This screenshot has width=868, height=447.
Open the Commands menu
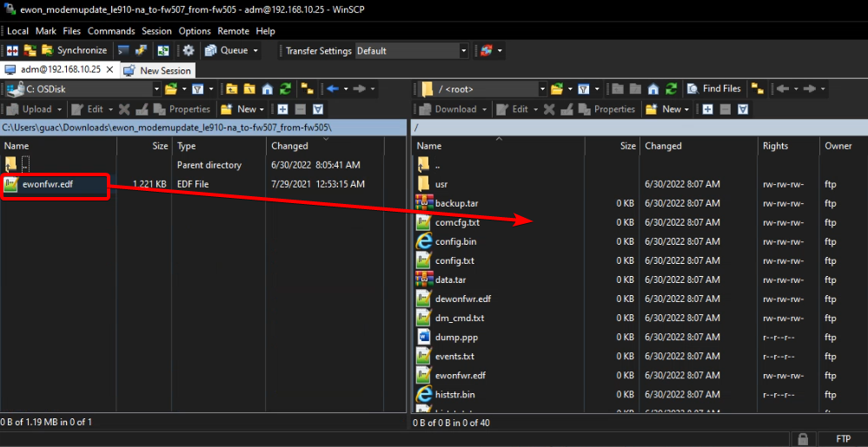111,30
